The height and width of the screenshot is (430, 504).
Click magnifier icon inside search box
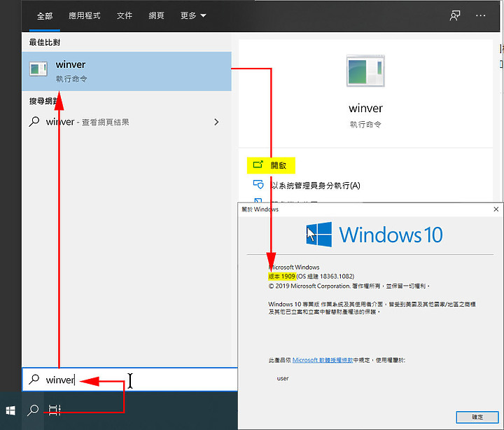point(34,380)
